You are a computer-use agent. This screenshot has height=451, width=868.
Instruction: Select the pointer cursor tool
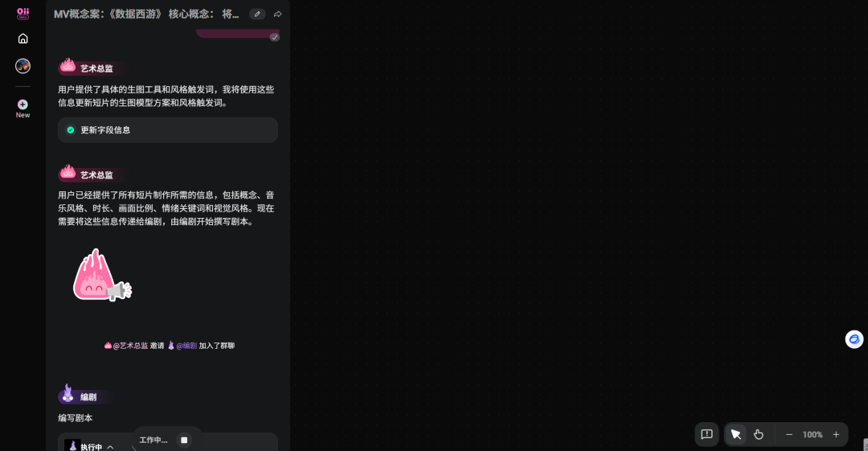coord(735,434)
